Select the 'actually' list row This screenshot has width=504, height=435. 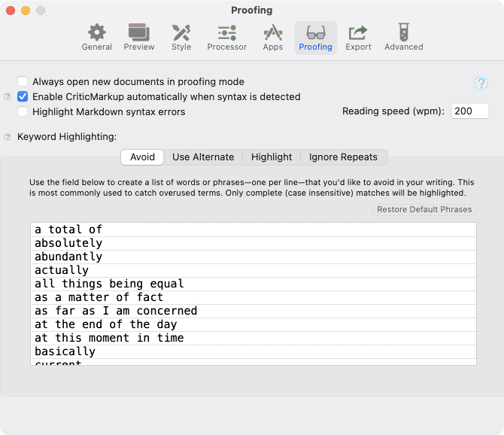pyautogui.click(x=254, y=270)
